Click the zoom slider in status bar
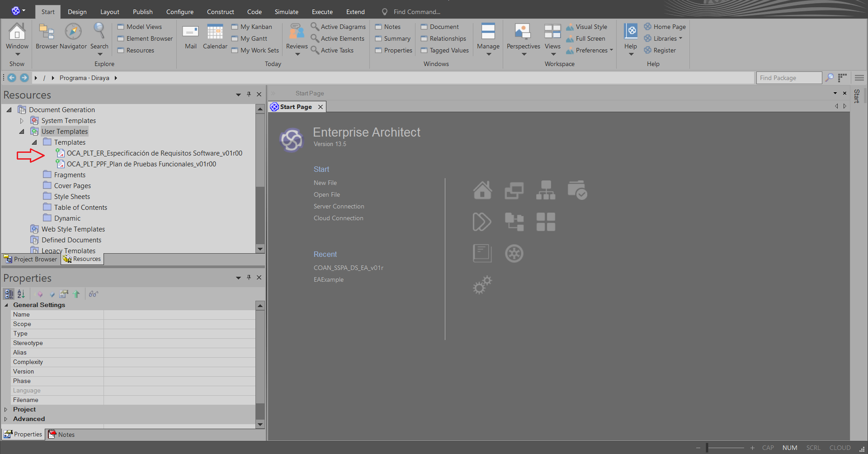 coord(725,448)
